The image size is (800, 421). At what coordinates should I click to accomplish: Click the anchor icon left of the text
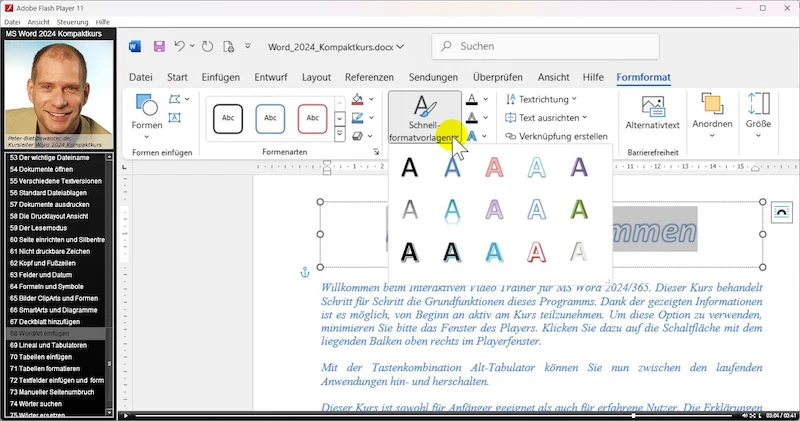click(x=305, y=273)
